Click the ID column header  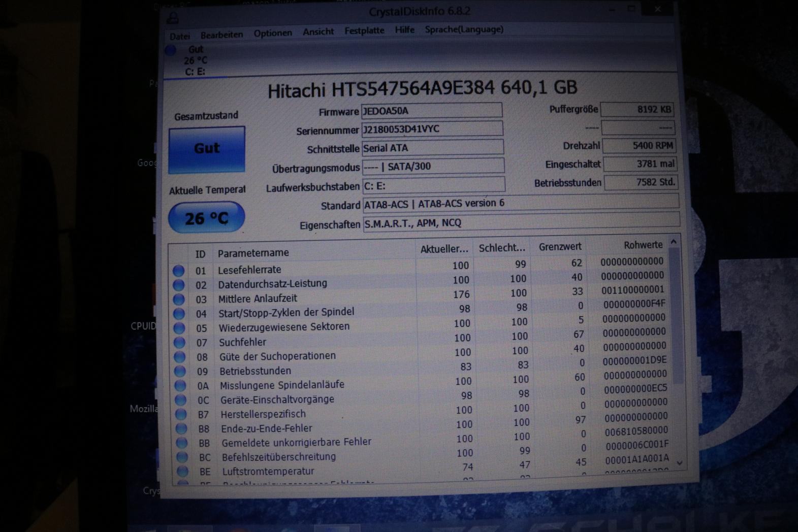pyautogui.click(x=201, y=254)
